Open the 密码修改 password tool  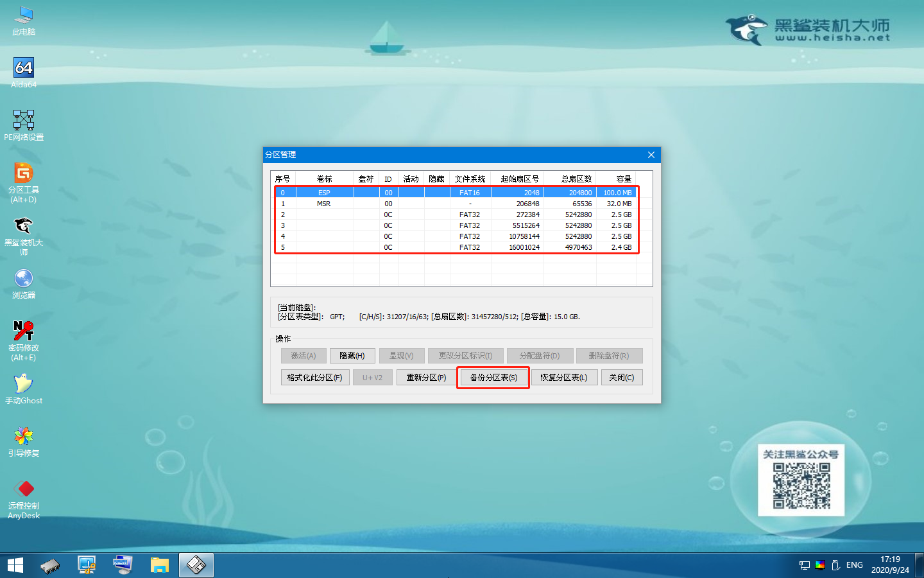coord(24,333)
